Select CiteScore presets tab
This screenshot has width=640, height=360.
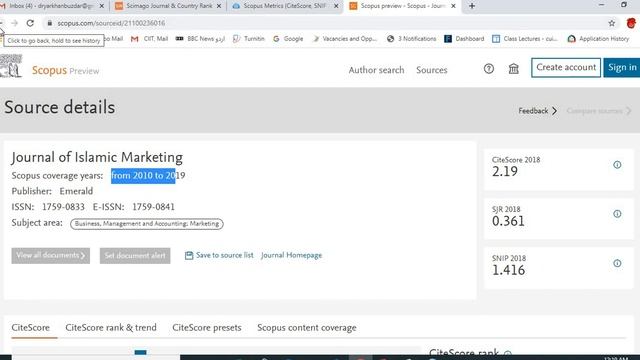point(207,328)
